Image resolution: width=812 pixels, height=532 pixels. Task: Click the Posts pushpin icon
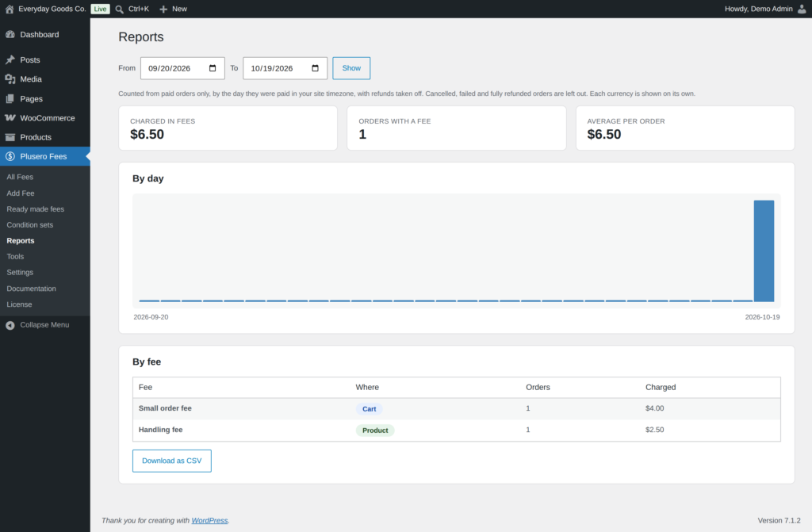pos(10,59)
